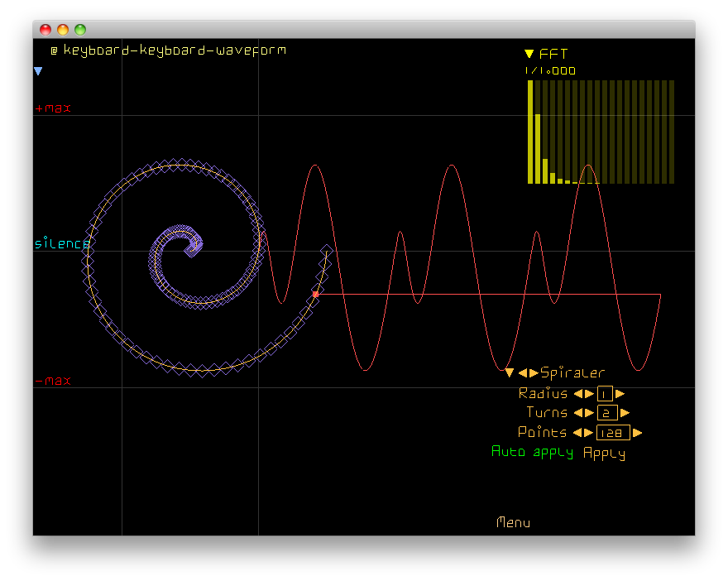Click the red marker on the spiral curve
This screenshot has width=728, height=581.
(x=315, y=294)
